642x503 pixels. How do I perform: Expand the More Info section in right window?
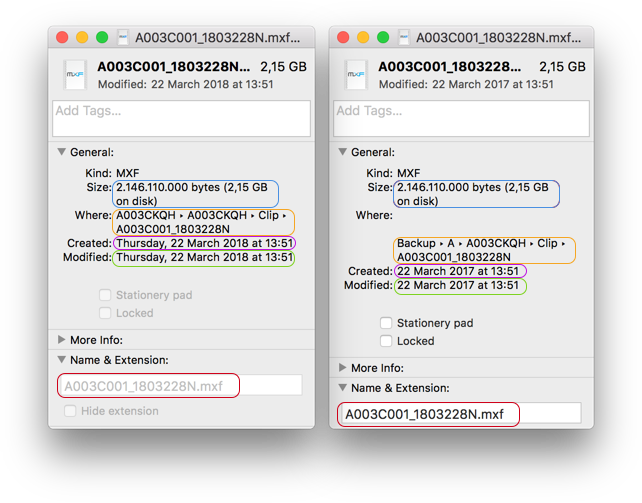343,368
